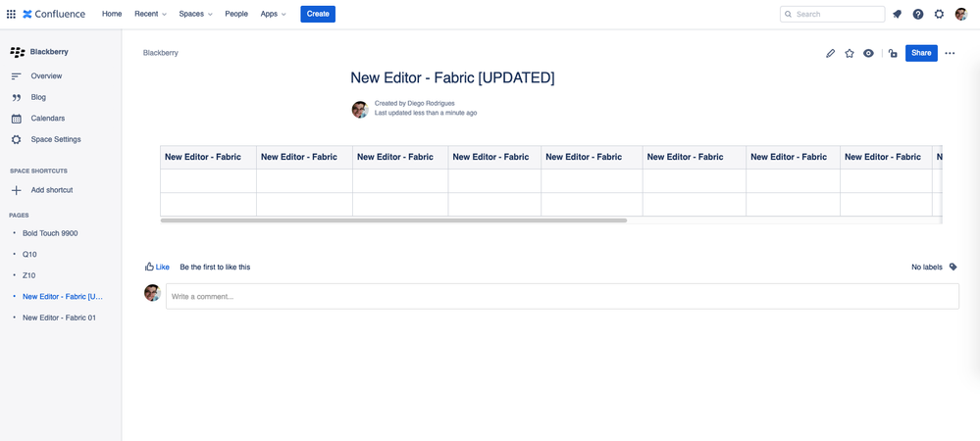Click Diego Rodrigues author avatar
This screenshot has width=980, height=441.
tap(360, 110)
